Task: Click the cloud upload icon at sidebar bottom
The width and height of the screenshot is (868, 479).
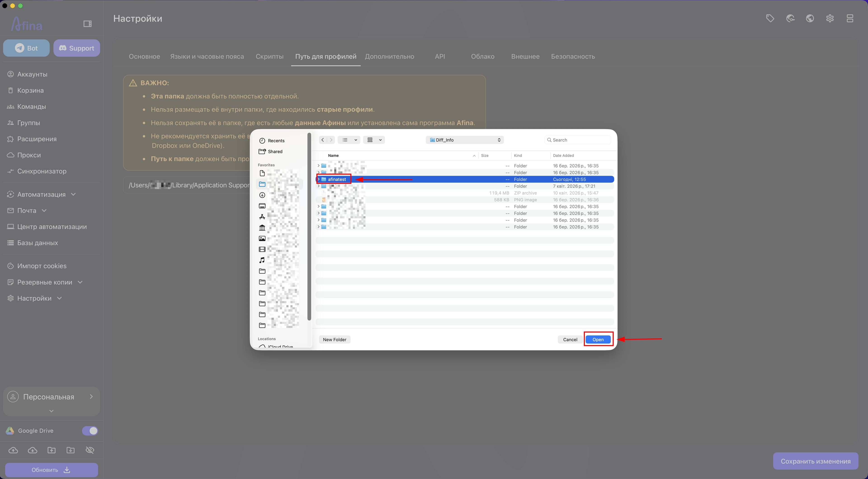Action: coord(13,450)
